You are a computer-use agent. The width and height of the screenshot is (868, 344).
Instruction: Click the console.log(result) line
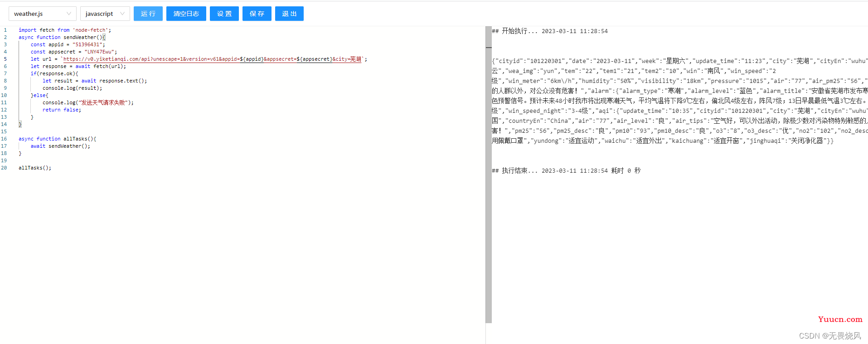[73, 88]
